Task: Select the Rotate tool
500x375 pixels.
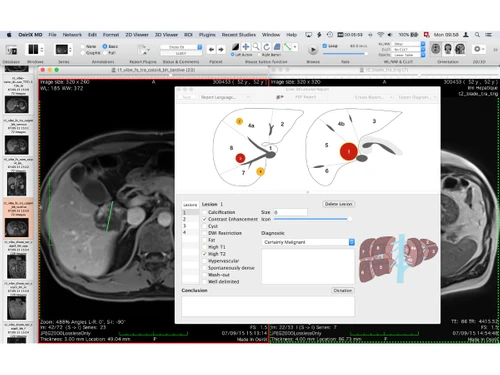Action: pyautogui.click(x=266, y=47)
